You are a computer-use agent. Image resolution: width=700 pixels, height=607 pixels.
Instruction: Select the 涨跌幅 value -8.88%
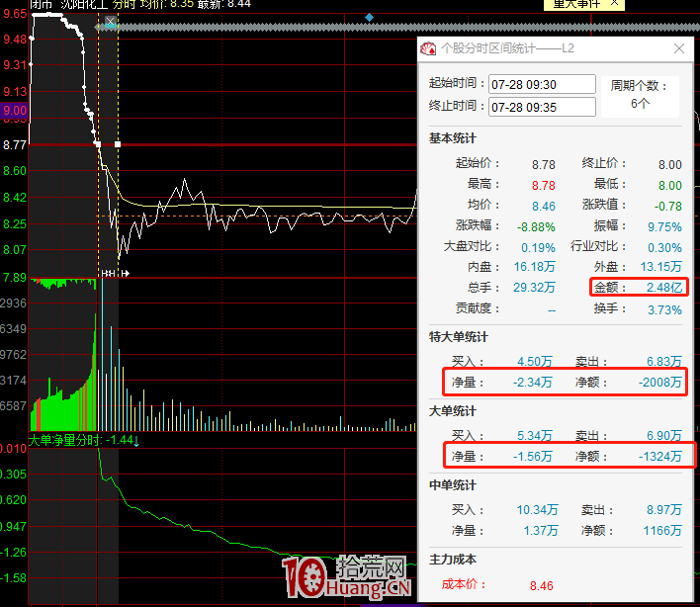click(536, 227)
